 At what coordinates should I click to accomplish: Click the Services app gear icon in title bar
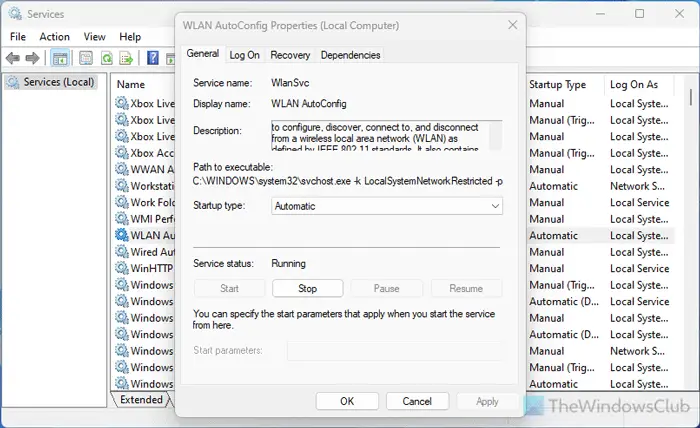coord(15,14)
